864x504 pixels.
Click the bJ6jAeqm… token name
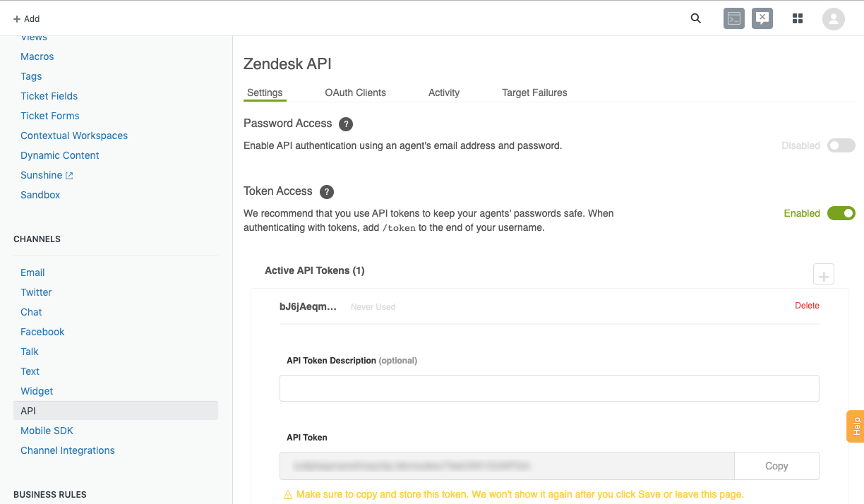[x=308, y=306]
